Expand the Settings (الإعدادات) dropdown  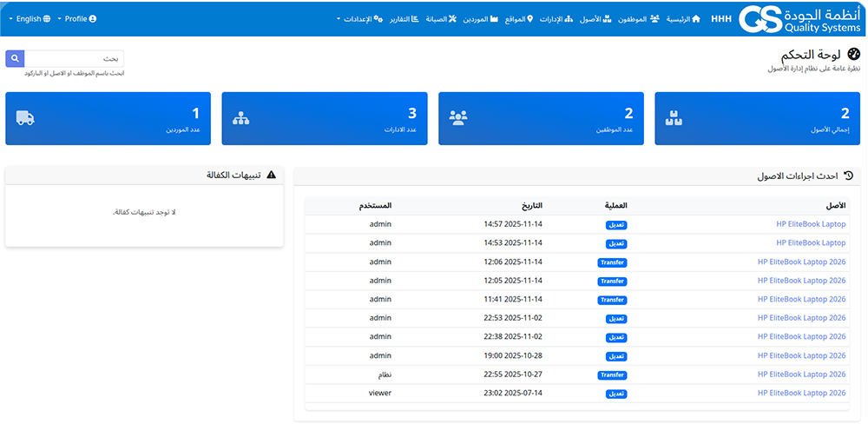pos(359,18)
